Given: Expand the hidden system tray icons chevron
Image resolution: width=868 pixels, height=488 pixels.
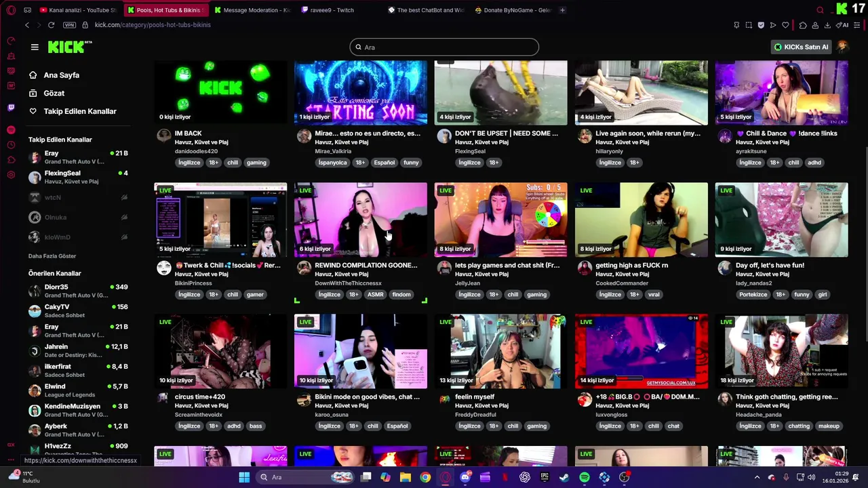Looking at the screenshot, I should click(757, 477).
